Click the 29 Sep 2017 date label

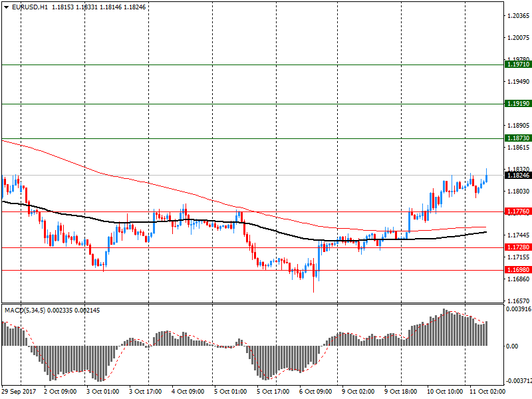[19, 392]
